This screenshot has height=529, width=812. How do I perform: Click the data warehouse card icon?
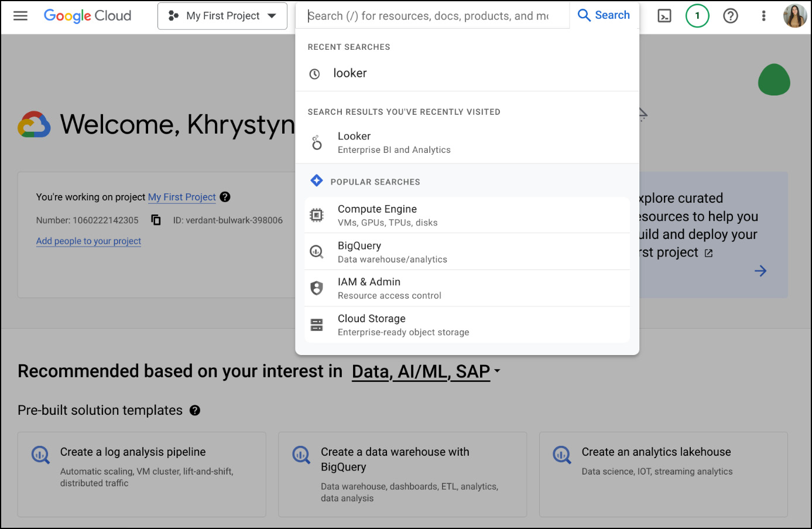(301, 455)
